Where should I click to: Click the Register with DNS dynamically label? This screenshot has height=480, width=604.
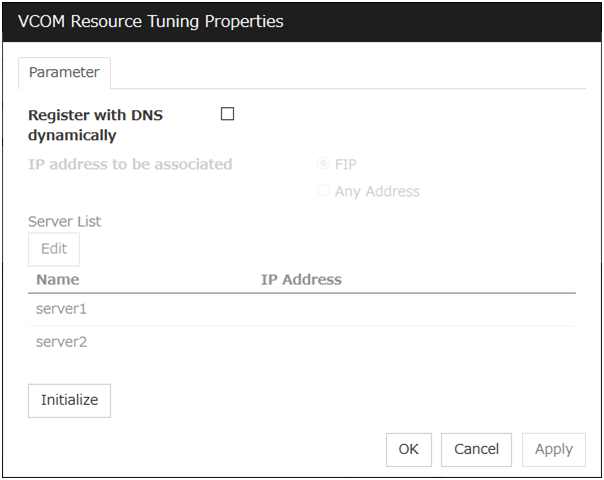pyautogui.click(x=96, y=125)
